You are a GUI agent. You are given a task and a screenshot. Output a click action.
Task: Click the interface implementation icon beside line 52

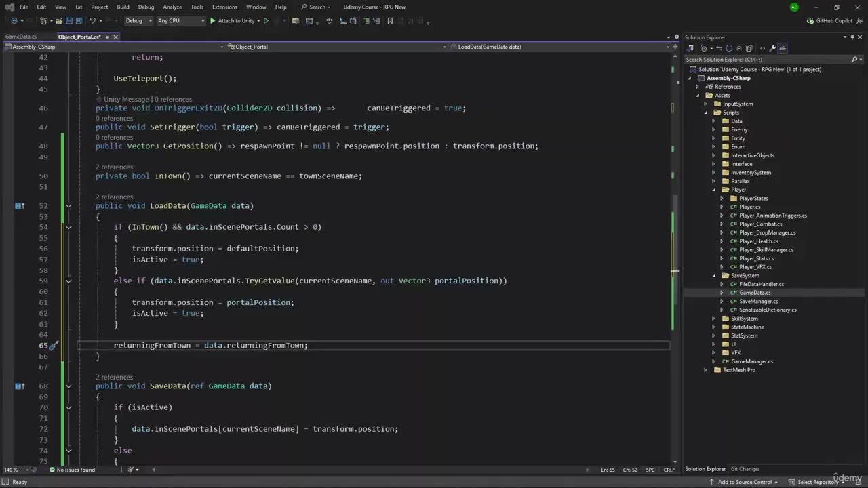[20, 205]
